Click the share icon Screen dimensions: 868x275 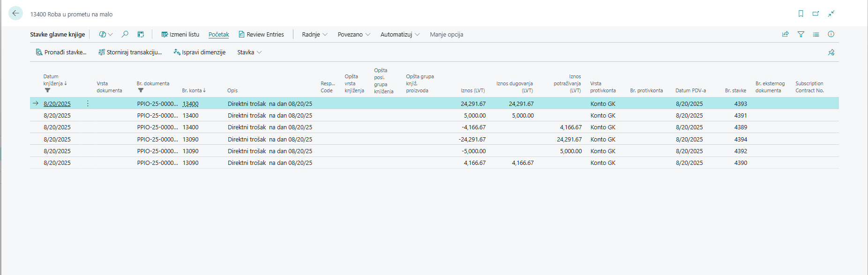click(x=786, y=34)
